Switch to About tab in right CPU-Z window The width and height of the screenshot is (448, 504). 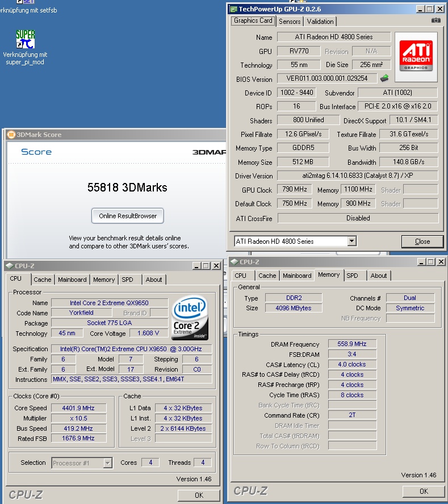click(379, 276)
